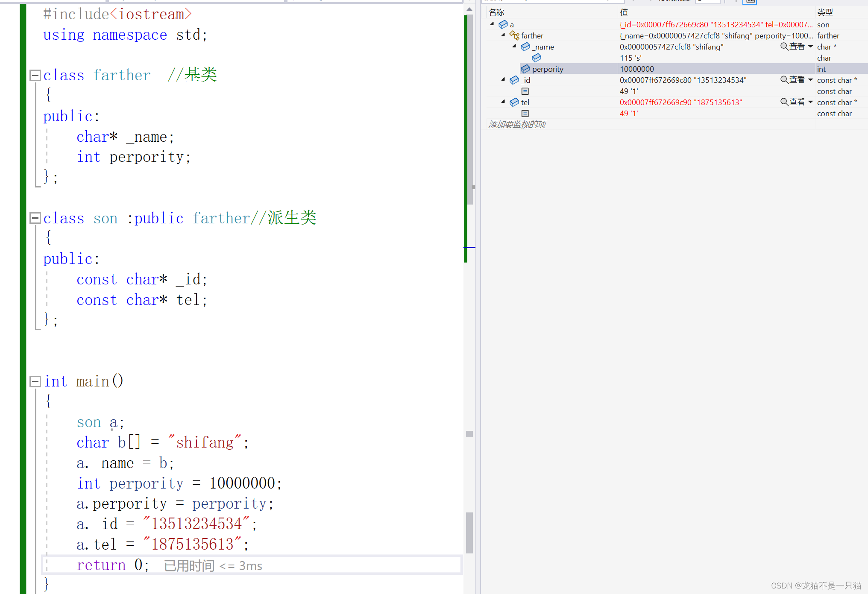This screenshot has height=594, width=868.
Task: Click the 'a._name = b;' line
Action: click(125, 463)
